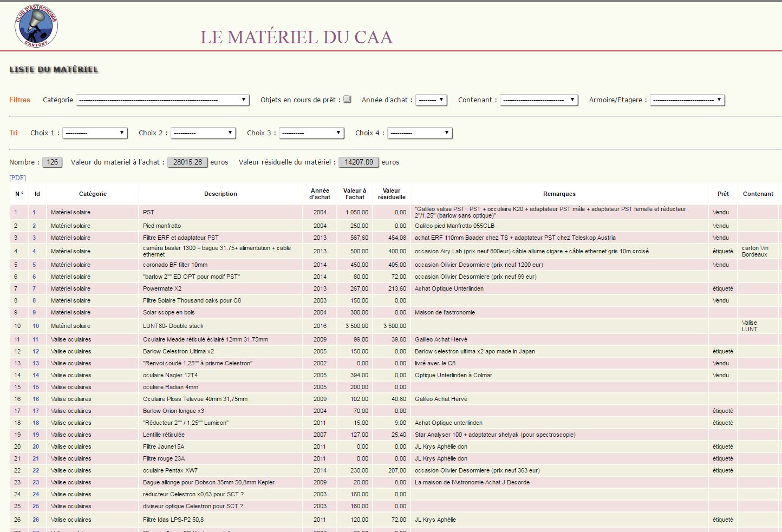Click the Prêt column header

[723, 194]
